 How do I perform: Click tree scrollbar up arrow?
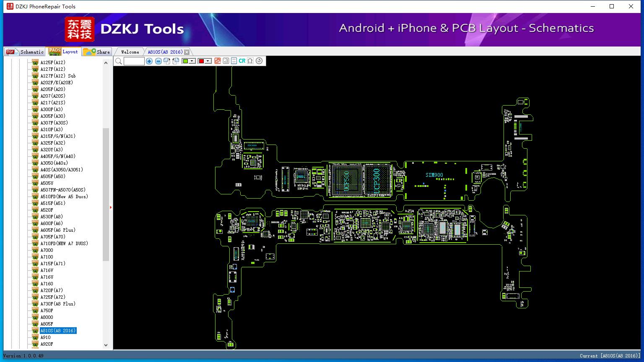point(106,63)
